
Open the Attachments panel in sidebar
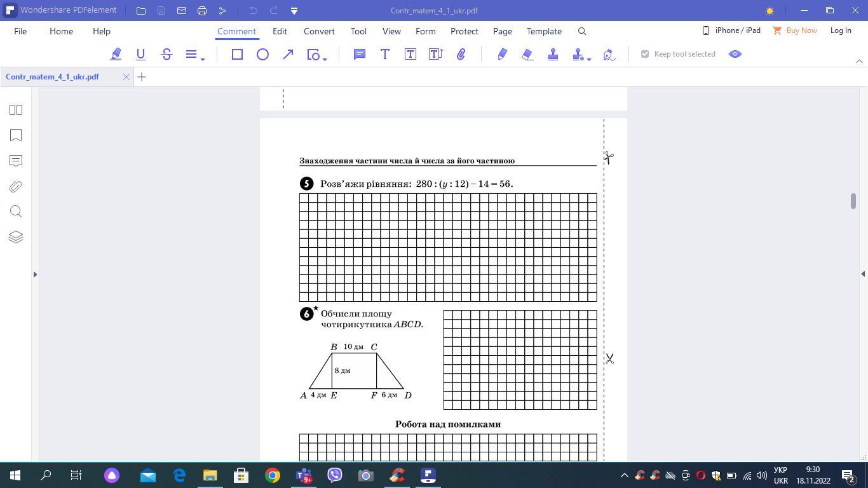pos(16,186)
